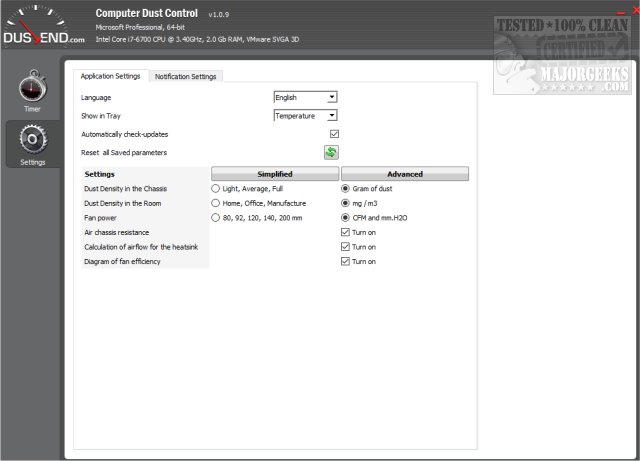This screenshot has width=640, height=461.
Task: Click the Settings table header text
Action: tap(100, 174)
